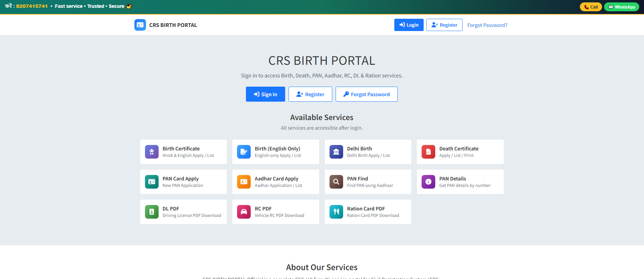The image size is (644, 279).
Task: Click 'Driving Licence PDF Download' text
Action: (192, 216)
